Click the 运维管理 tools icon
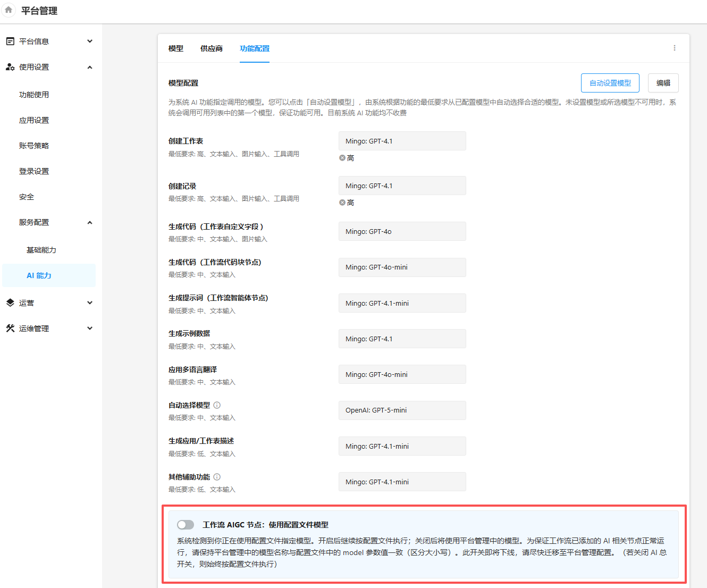This screenshot has height=588, width=707. [10, 329]
